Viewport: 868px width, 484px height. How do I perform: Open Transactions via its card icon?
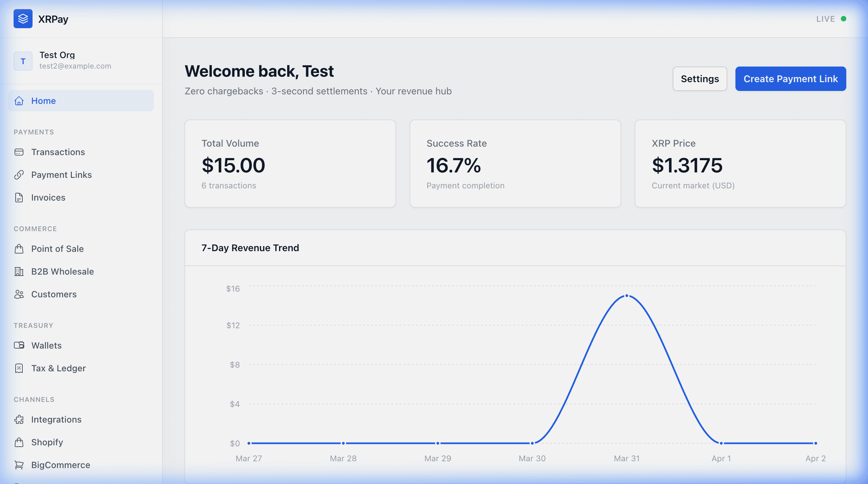19,152
